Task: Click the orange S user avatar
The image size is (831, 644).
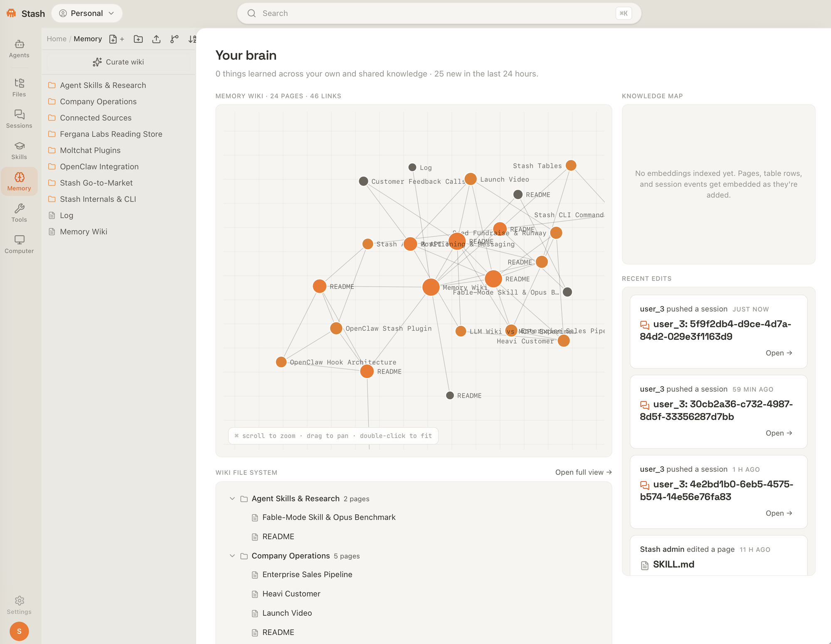Action: coord(19,631)
